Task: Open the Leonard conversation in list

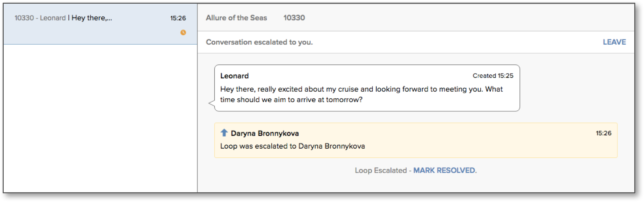Action: click(x=100, y=24)
